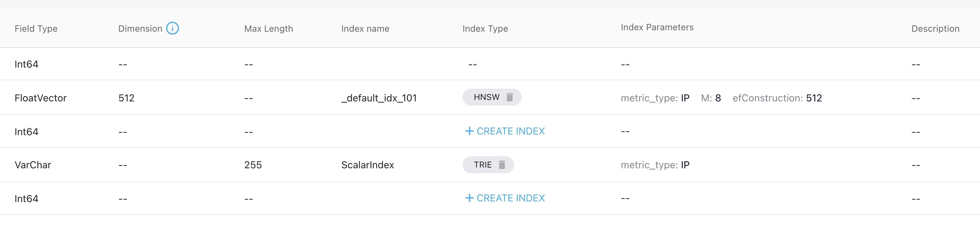The image size is (980, 226).
Task: Click CREATE INDEX in the bottom Int64 row
Action: [510, 198]
